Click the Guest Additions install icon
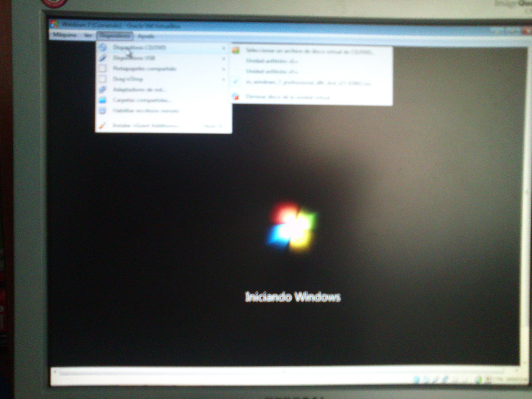 [x=102, y=126]
